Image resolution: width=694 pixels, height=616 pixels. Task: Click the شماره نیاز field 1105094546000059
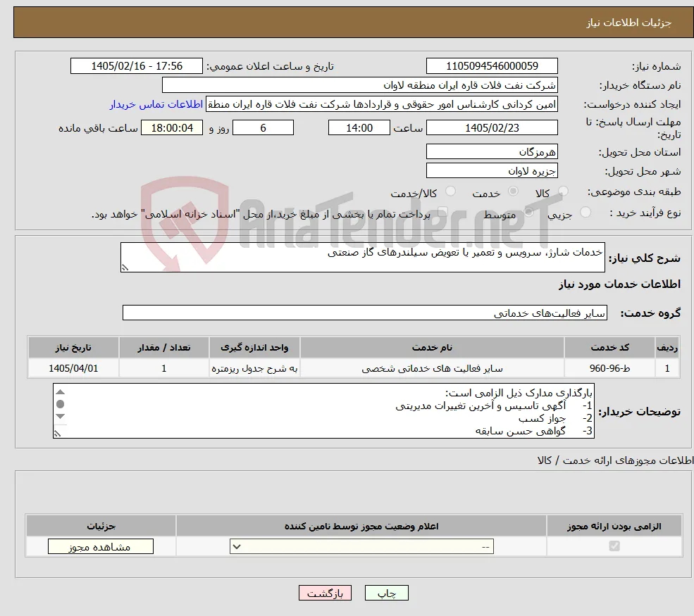pyautogui.click(x=492, y=66)
